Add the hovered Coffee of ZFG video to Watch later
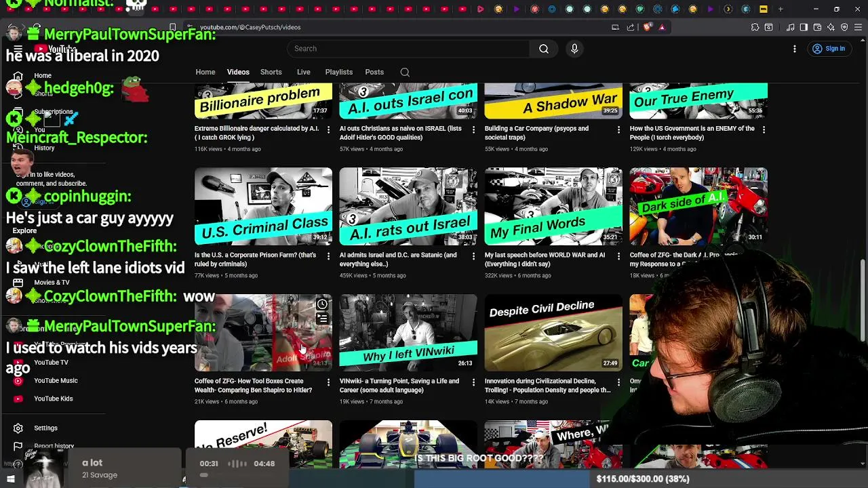The image size is (868, 488). pos(322,305)
